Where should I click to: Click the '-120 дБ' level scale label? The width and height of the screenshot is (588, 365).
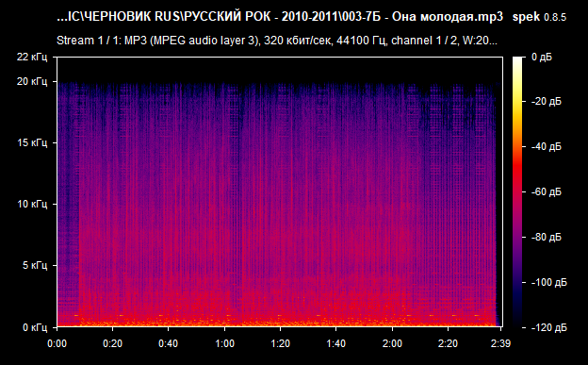coord(549,328)
